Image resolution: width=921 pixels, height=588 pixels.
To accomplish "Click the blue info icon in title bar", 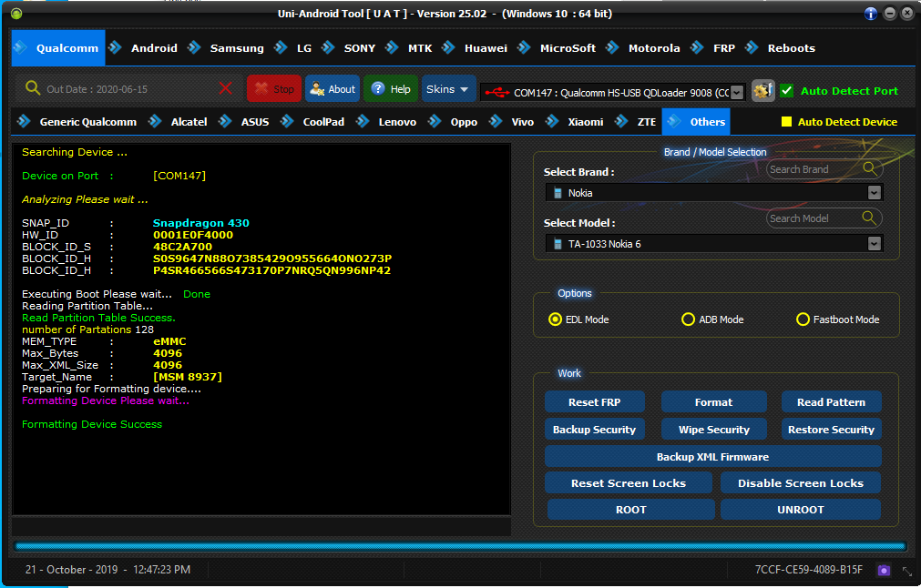I will coord(871,14).
